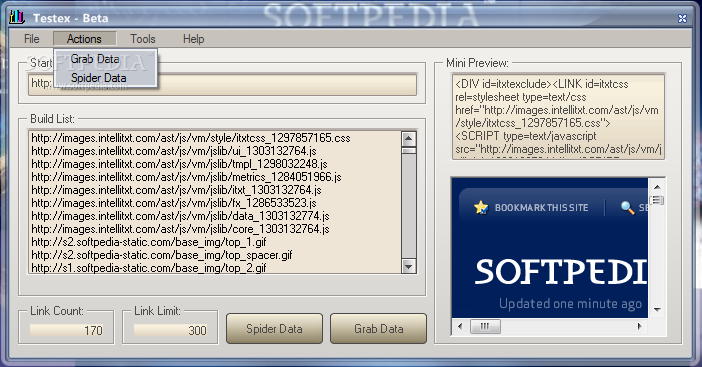The height and width of the screenshot is (367, 702).
Task: Select the top_2.gif list entry
Action: [x=149, y=268]
